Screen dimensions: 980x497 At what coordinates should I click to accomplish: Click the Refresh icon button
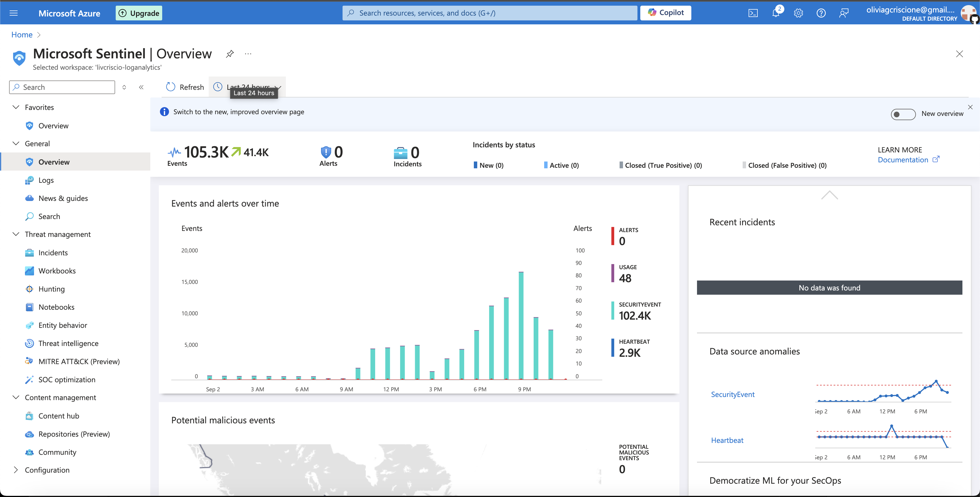pyautogui.click(x=171, y=87)
